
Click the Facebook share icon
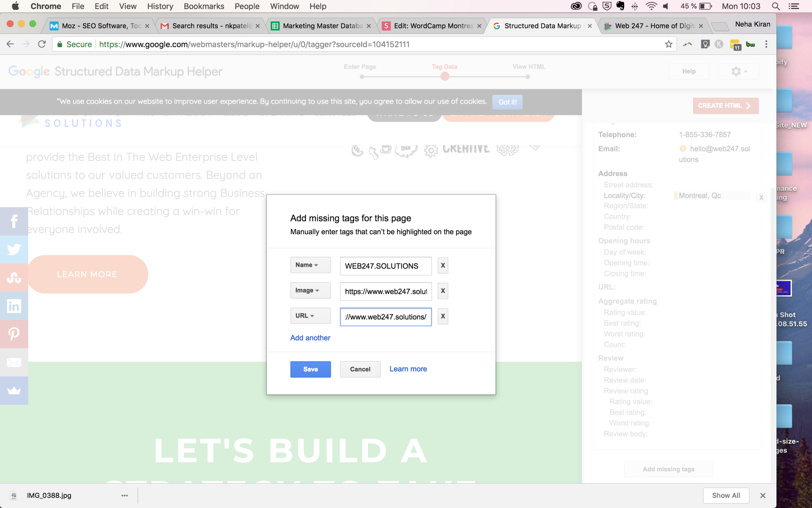[x=14, y=221]
